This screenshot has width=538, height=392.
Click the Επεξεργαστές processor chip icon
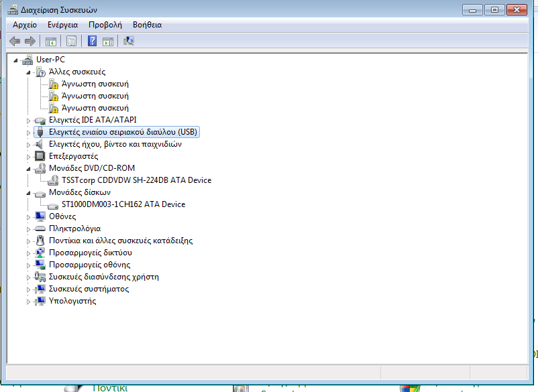[x=40, y=156]
